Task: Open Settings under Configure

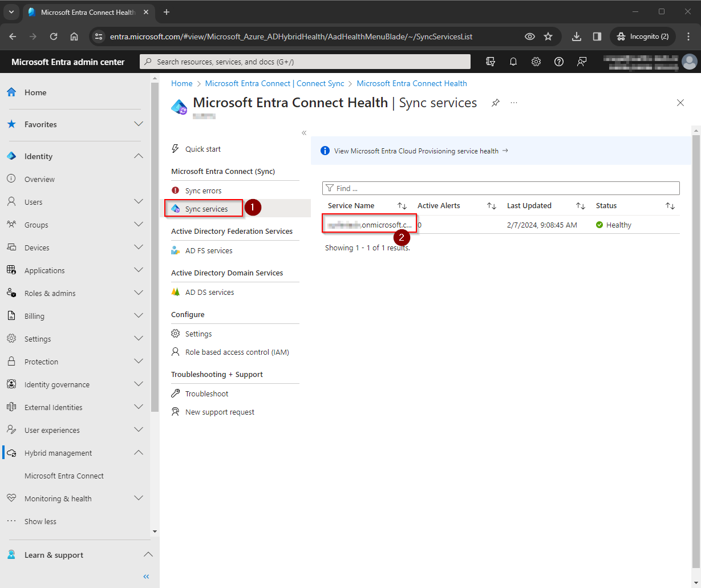Action: coord(198,334)
